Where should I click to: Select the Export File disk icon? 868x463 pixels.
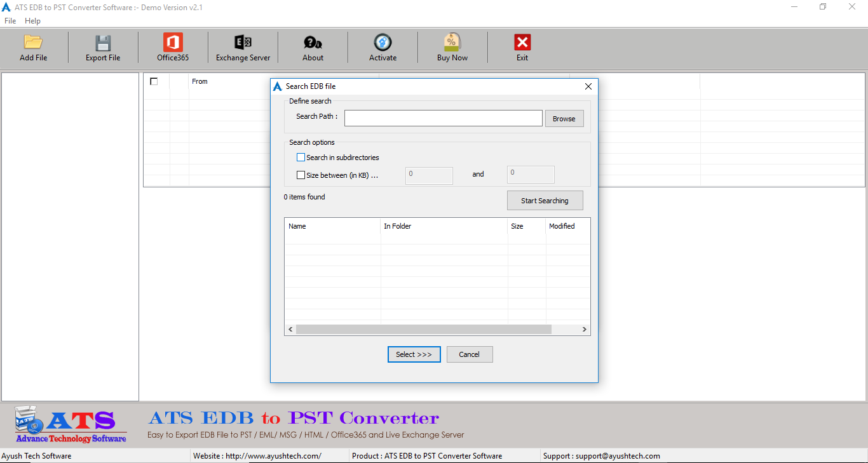103,43
